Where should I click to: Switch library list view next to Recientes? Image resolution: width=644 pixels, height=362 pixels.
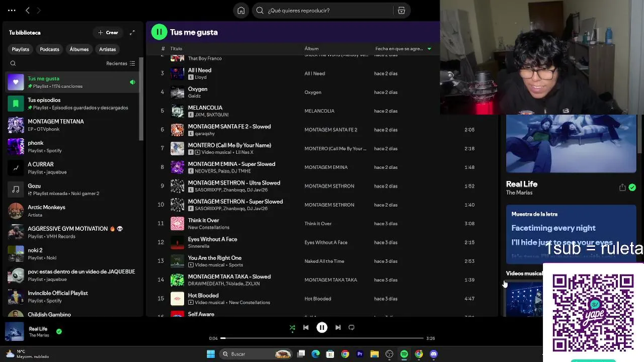pos(132,63)
